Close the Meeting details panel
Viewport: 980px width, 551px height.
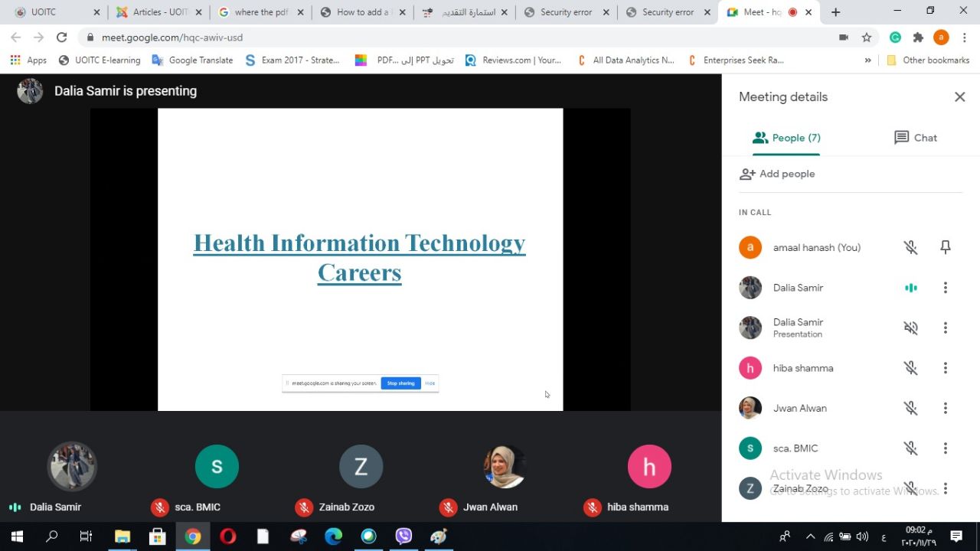(959, 96)
